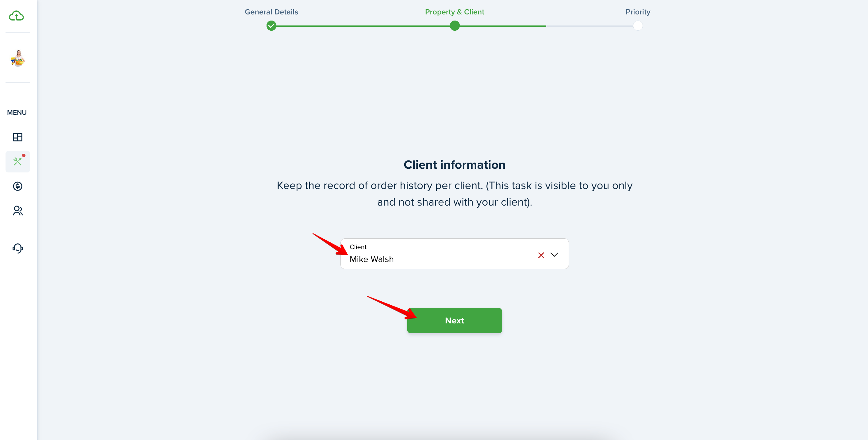
Task: Click the MENU label in sidebar
Action: [x=17, y=113]
